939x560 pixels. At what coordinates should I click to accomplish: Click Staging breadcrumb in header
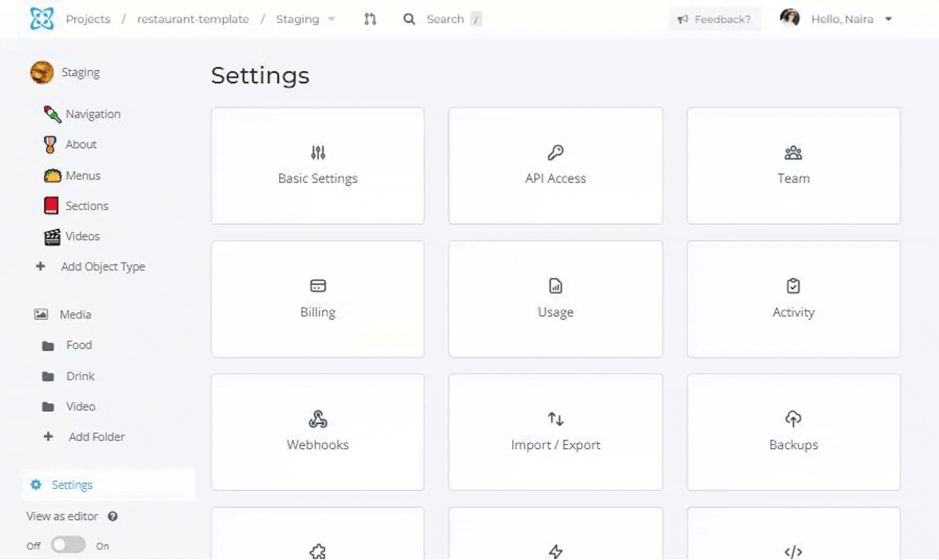pyautogui.click(x=297, y=19)
